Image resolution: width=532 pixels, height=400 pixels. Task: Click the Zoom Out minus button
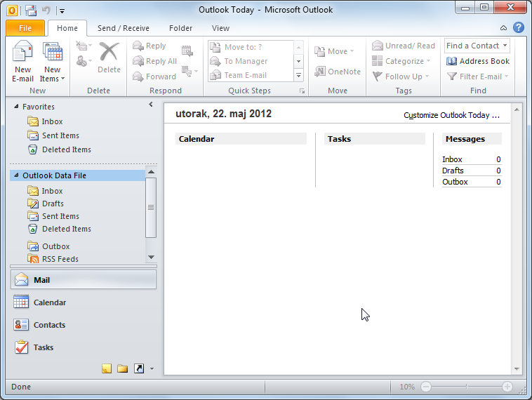tap(426, 387)
